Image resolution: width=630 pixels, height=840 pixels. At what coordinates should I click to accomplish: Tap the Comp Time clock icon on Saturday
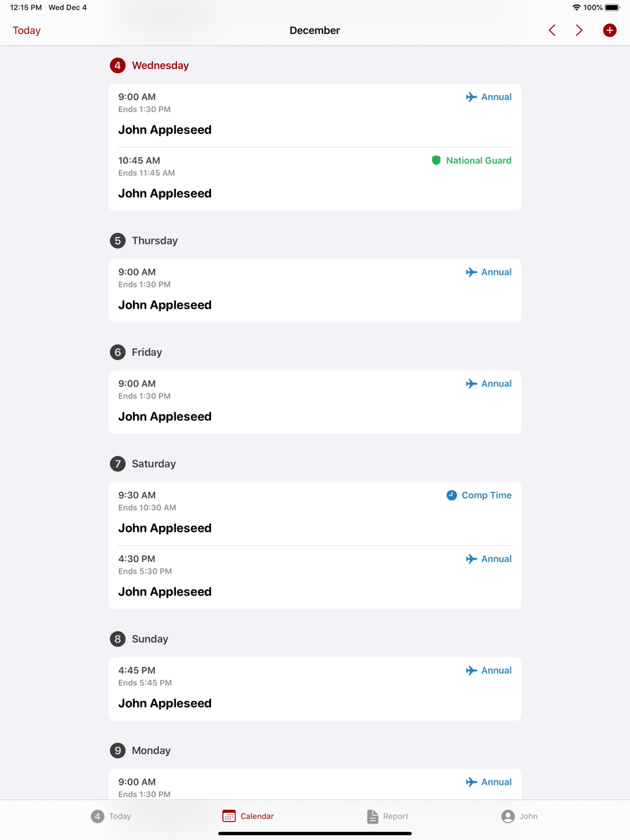click(452, 496)
